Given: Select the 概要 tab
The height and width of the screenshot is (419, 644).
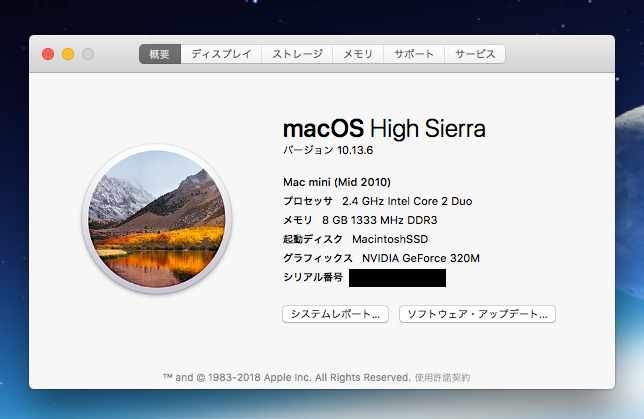Looking at the screenshot, I should coord(160,54).
